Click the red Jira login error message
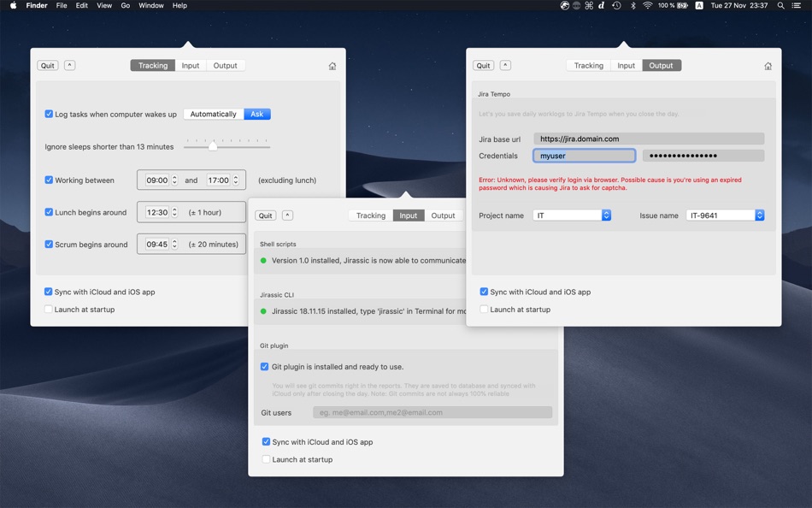 click(610, 184)
